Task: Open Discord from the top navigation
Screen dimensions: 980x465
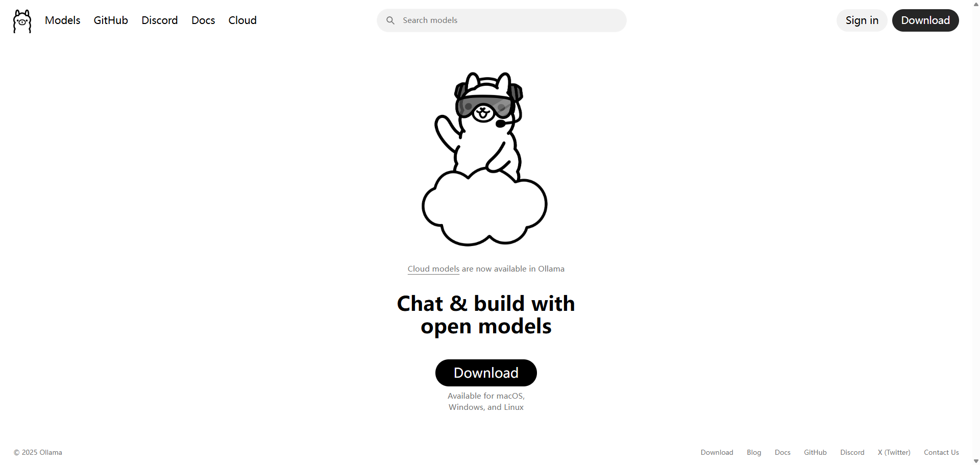Action: (x=160, y=20)
